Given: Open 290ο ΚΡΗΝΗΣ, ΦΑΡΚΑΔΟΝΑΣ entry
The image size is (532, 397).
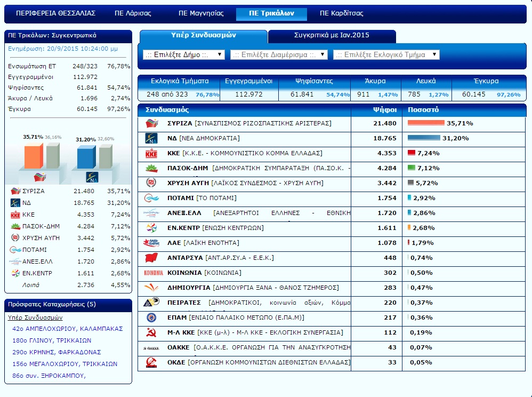Looking at the screenshot, I should point(57,352).
